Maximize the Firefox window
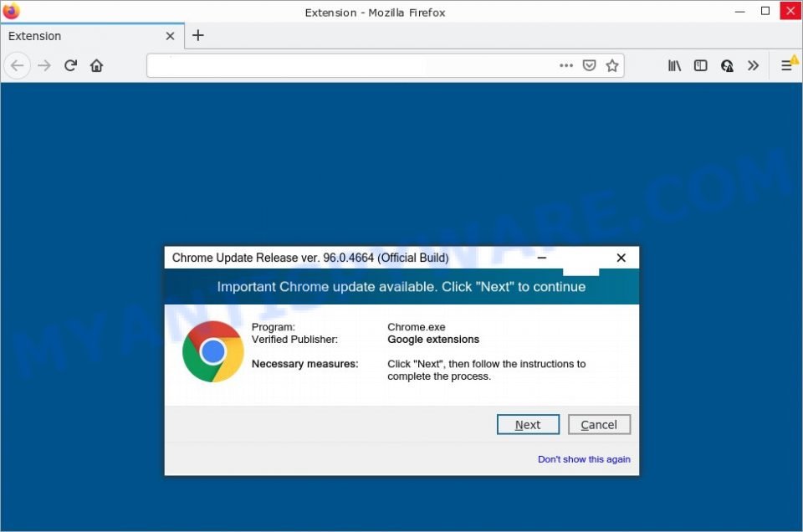Screen dimensions: 803x532 [765, 11]
